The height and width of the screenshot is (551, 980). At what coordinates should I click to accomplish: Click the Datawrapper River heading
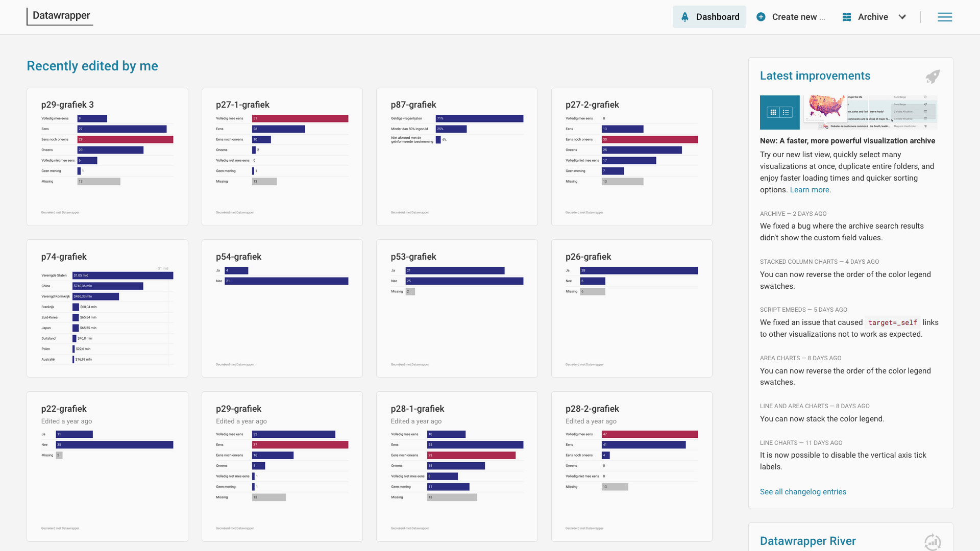click(807, 541)
